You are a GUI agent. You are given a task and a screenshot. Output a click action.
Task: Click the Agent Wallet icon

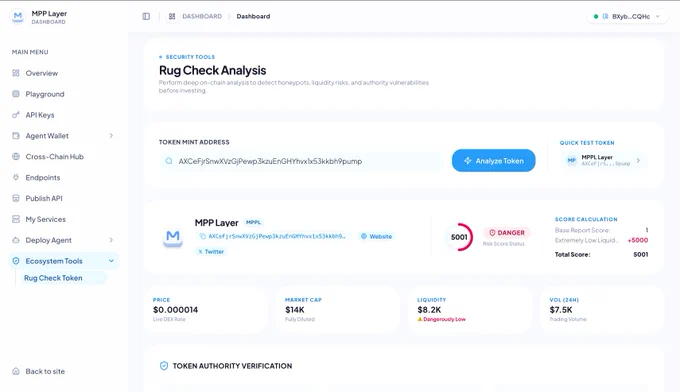click(x=16, y=136)
